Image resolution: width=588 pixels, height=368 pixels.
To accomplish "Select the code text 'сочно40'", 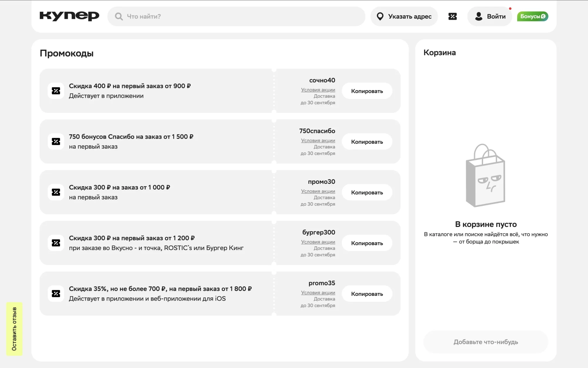I will point(322,80).
